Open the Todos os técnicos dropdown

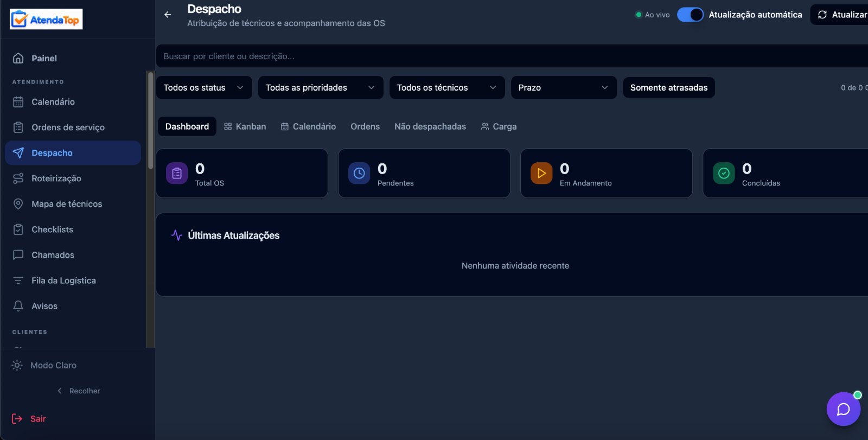(x=447, y=87)
